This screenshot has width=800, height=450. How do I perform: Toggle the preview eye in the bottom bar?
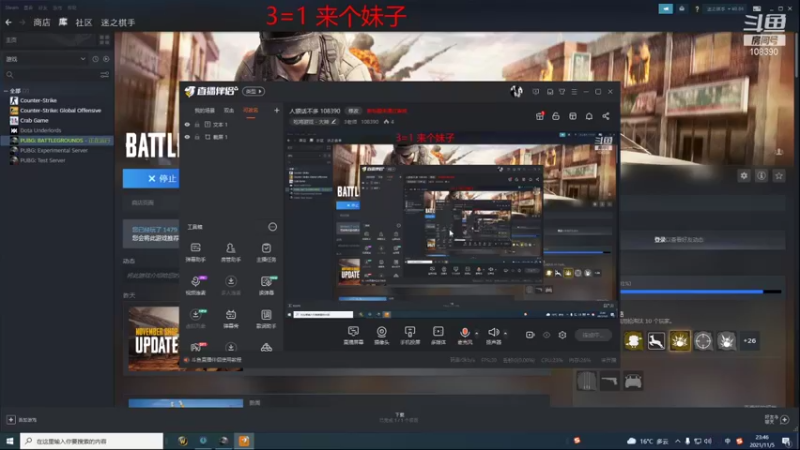click(x=546, y=335)
